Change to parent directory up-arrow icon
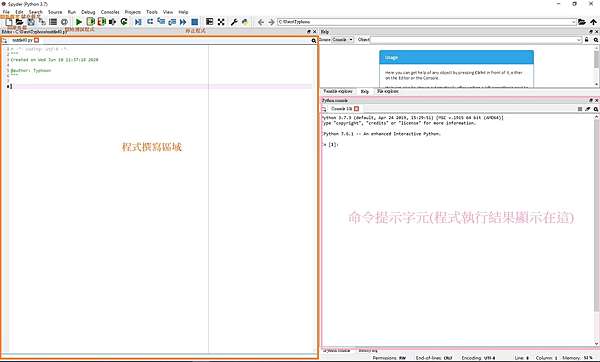The width and height of the screenshot is (600, 362). 593,22
